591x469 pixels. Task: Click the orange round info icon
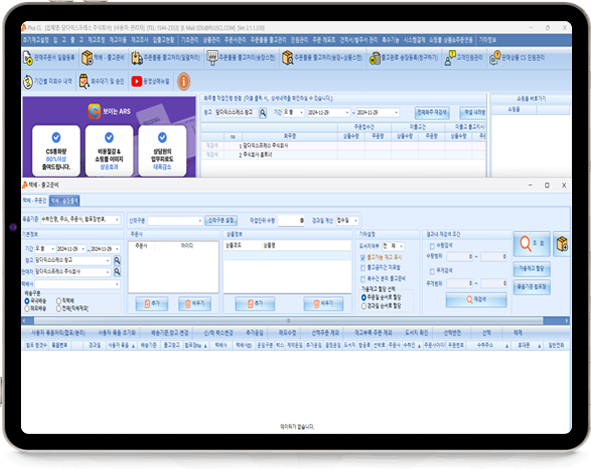[184, 81]
